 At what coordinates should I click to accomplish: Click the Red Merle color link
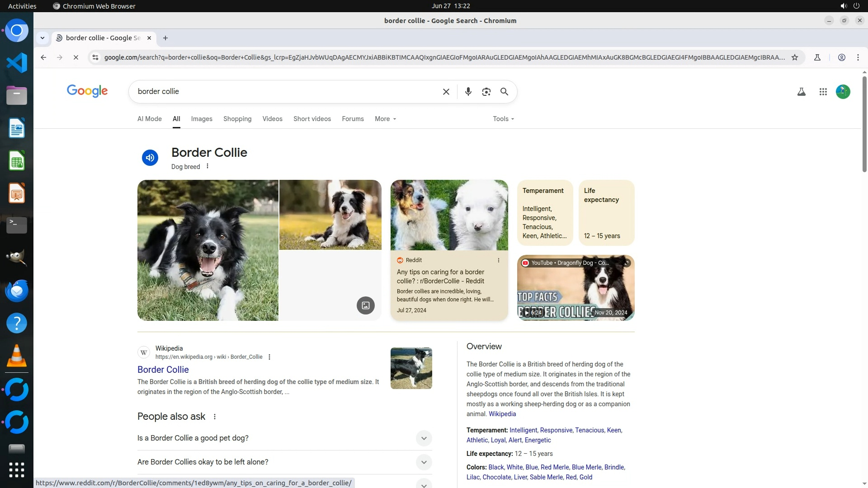point(555,467)
